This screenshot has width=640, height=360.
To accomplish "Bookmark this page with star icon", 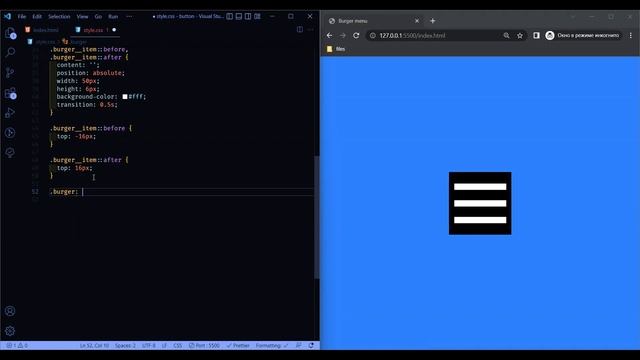I will tap(520, 36).
